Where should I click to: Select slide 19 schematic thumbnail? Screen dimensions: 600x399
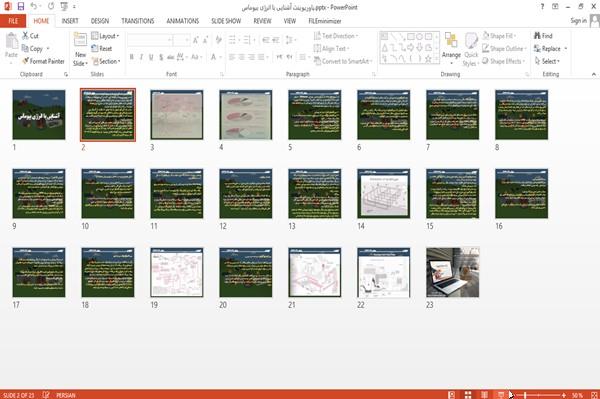177,272
